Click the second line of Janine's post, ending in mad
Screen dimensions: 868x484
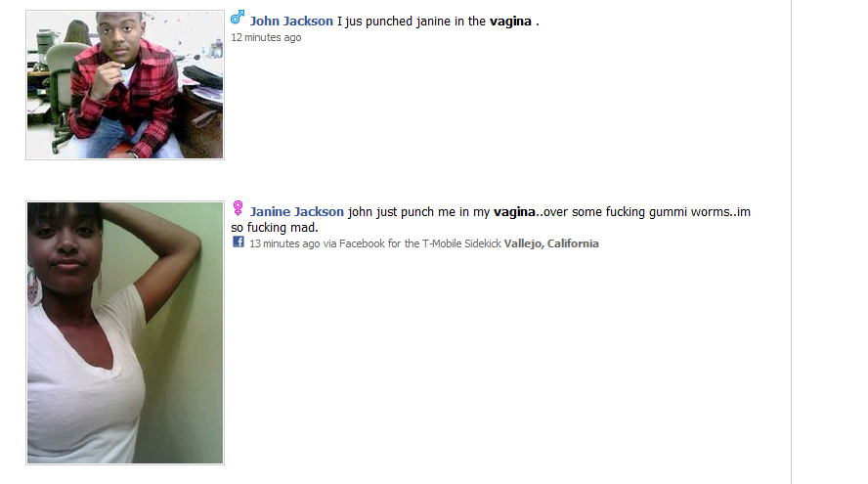(x=275, y=227)
